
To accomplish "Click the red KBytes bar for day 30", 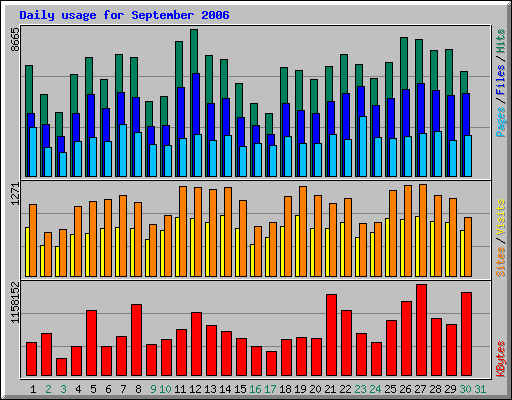I will click(466, 334).
